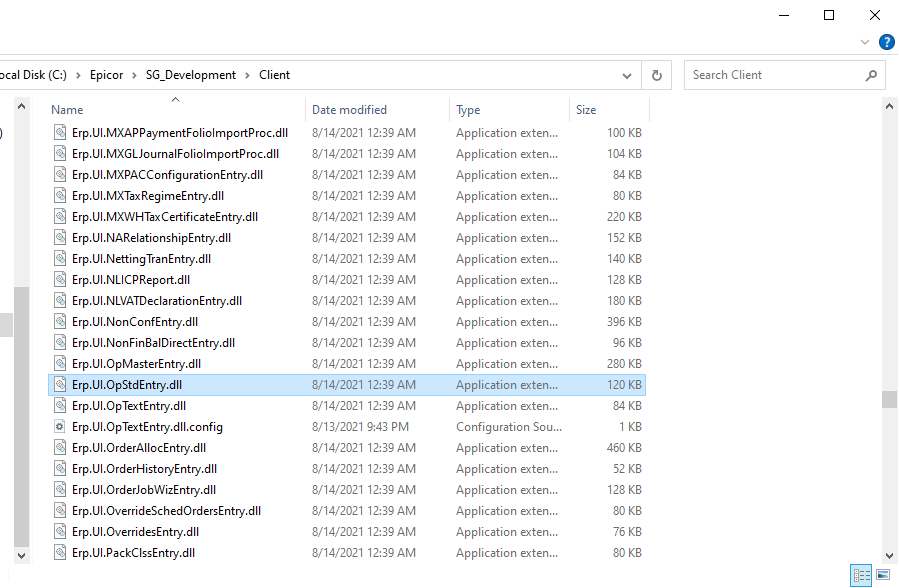
Task: Select the Erp.UI.OverridesEntry.dll file name
Action: 135,532
